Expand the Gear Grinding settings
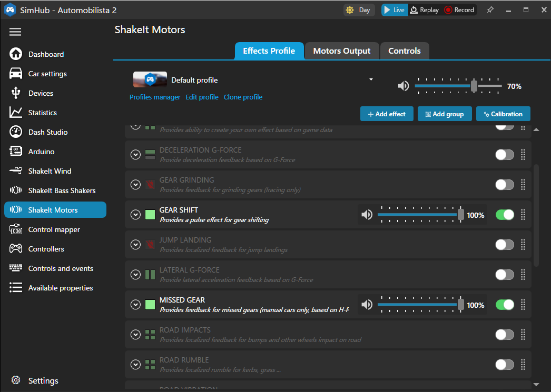The width and height of the screenshot is (551, 392). [x=135, y=185]
